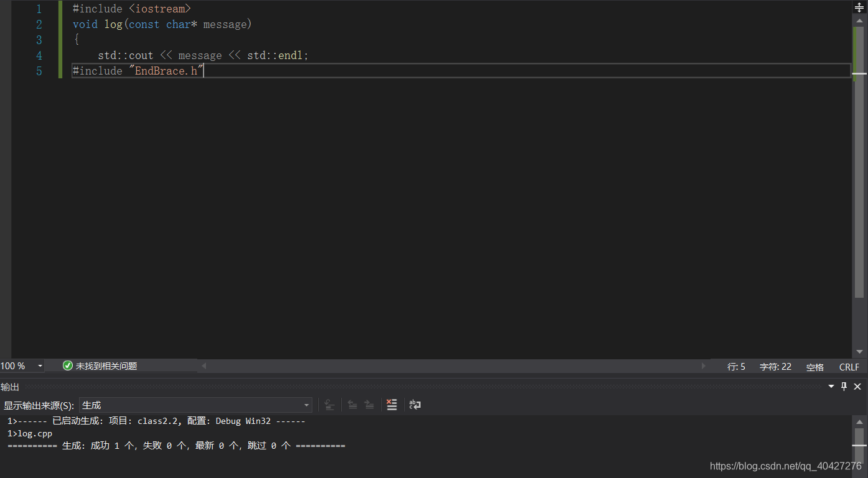This screenshot has width=868, height=478.
Task: Click the CRLF line ending setting
Action: coord(849,367)
